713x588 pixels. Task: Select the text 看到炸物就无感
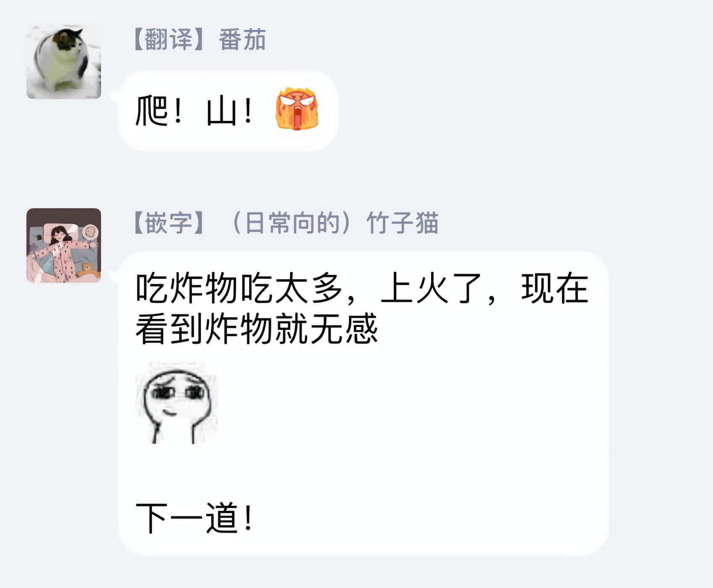tap(257, 329)
